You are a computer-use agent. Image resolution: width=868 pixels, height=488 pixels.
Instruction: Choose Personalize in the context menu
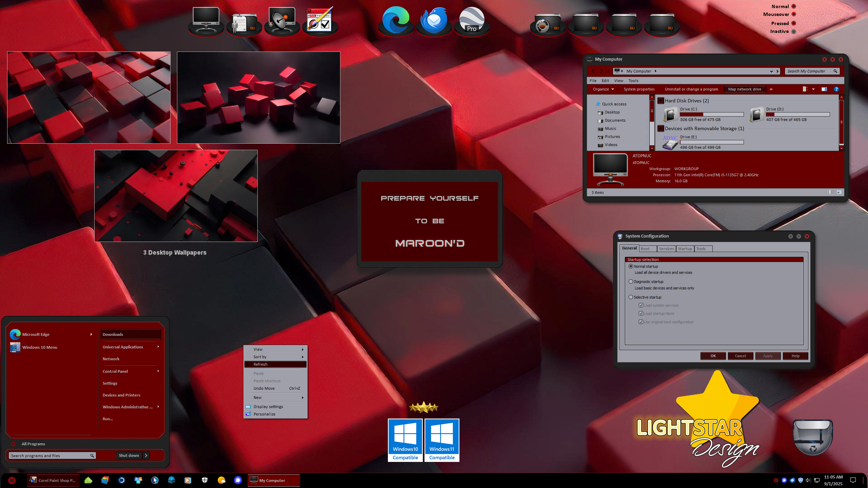tap(275, 414)
